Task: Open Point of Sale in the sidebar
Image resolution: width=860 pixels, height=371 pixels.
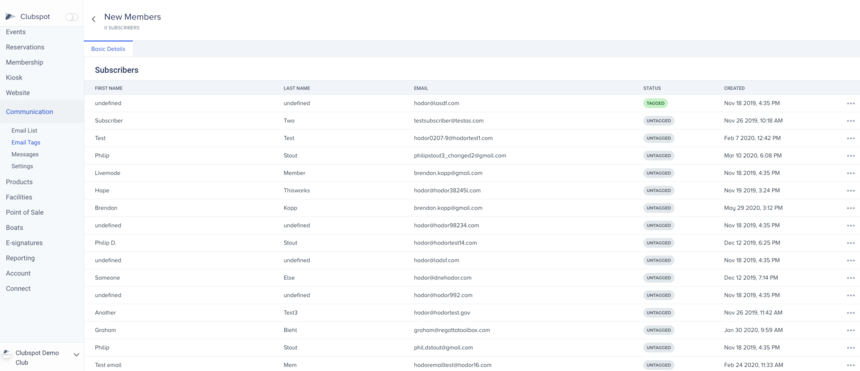Action: 25,212
